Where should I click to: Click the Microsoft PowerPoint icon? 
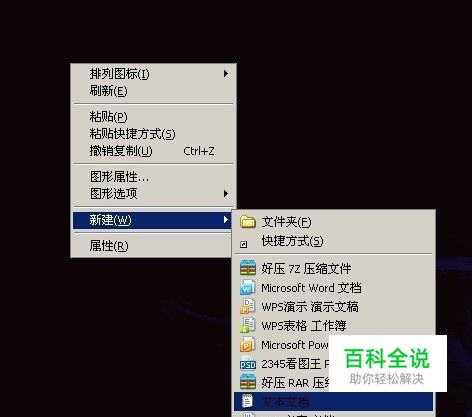(x=248, y=345)
